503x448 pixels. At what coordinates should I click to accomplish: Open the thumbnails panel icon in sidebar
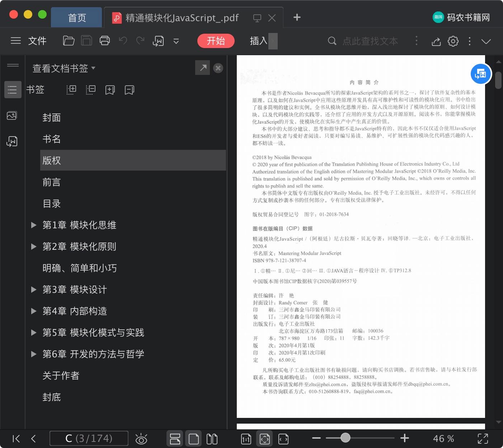point(12,116)
